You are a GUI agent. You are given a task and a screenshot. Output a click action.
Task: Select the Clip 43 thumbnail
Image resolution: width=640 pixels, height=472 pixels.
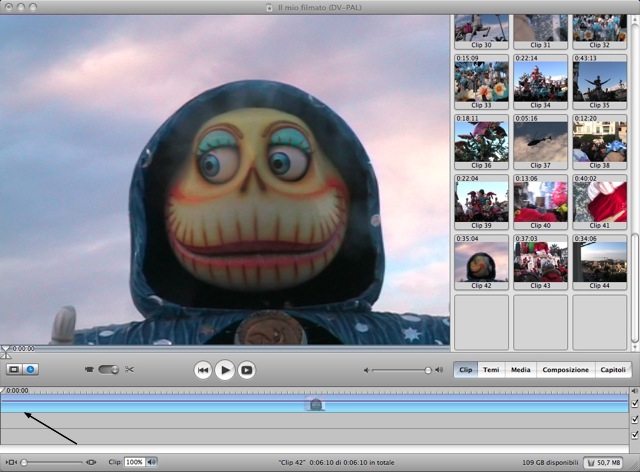540,262
